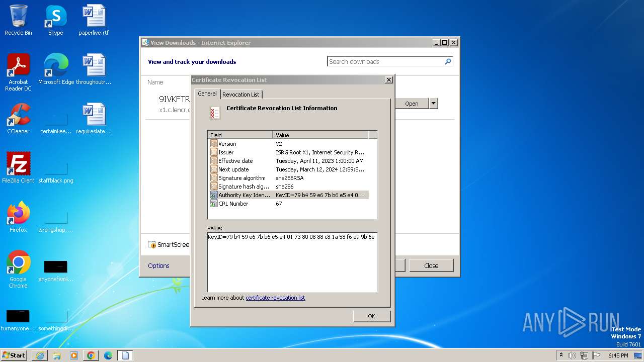Click Open for the downloaded file
Viewport: 644px width, 362px height.
[412, 104]
